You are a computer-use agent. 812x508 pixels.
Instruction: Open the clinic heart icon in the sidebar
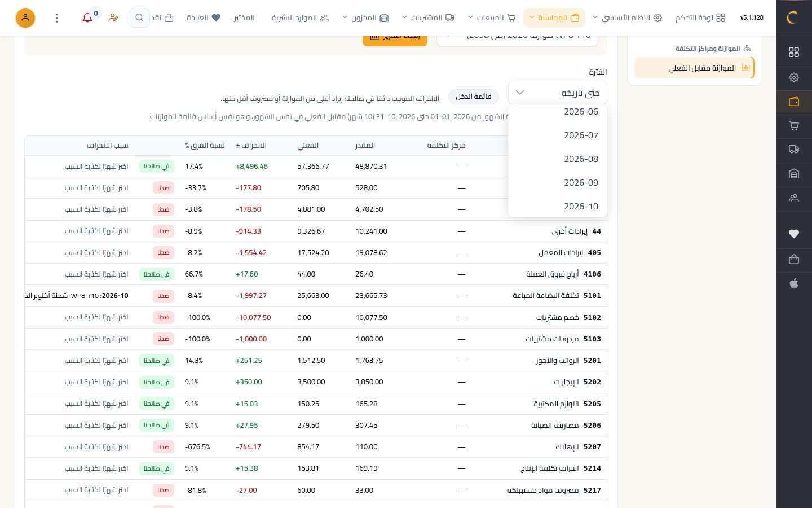[x=794, y=234]
